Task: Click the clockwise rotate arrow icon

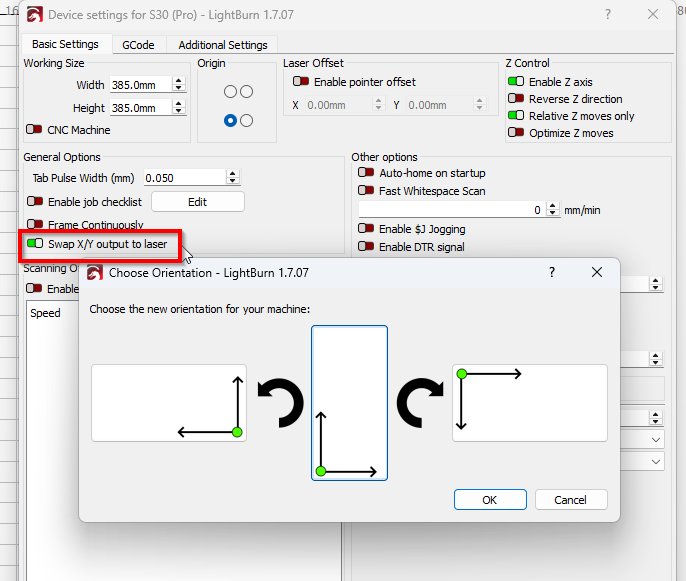Action: coord(420,403)
